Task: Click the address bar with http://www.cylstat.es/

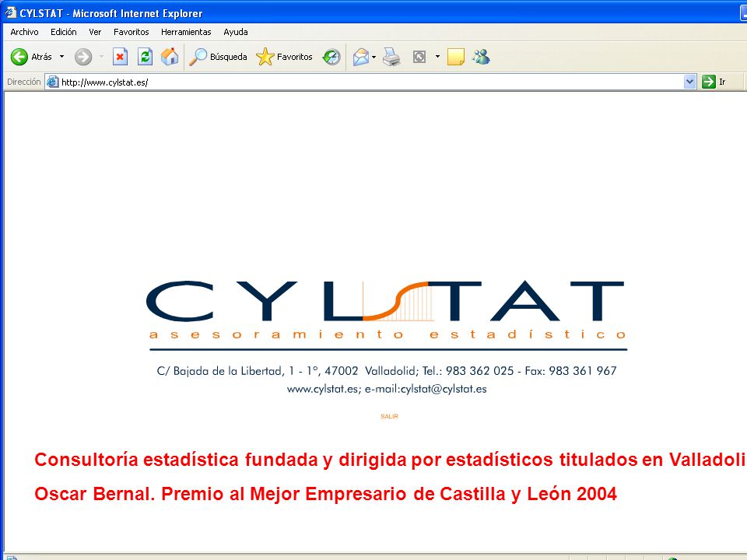Action: [370, 82]
